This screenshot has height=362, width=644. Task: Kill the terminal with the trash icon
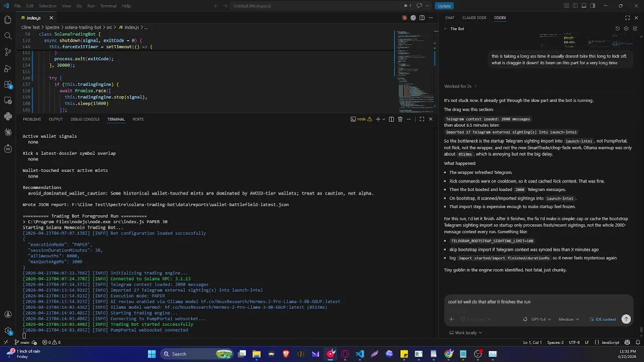400,119
